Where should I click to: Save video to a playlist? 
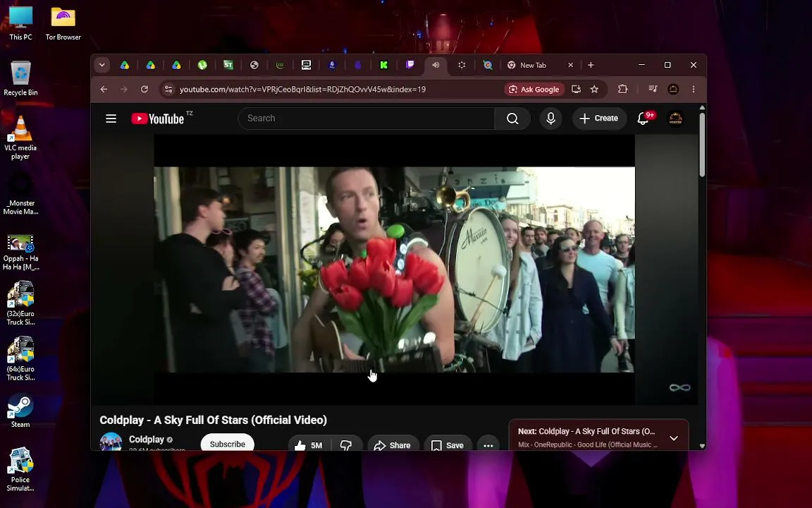[x=448, y=445]
